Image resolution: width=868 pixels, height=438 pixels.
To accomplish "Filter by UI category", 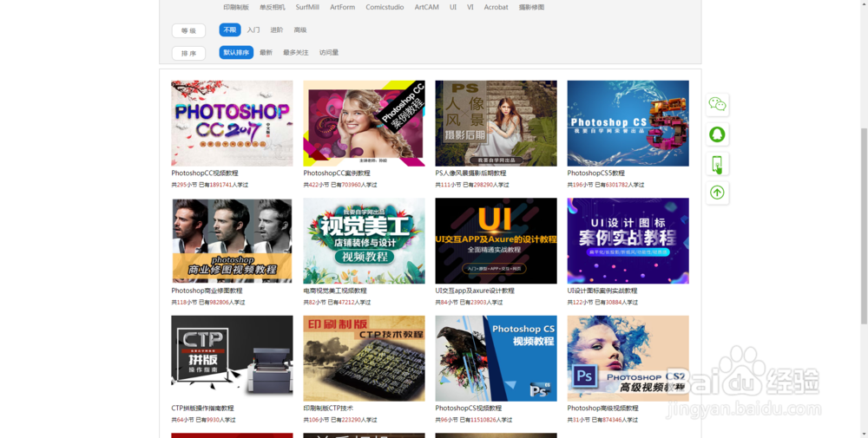I will pyautogui.click(x=453, y=7).
